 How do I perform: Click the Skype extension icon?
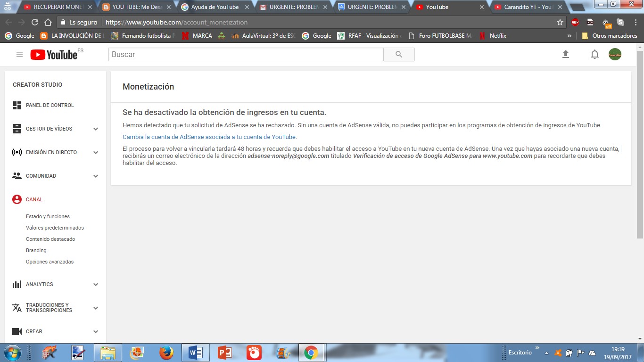tap(620, 22)
